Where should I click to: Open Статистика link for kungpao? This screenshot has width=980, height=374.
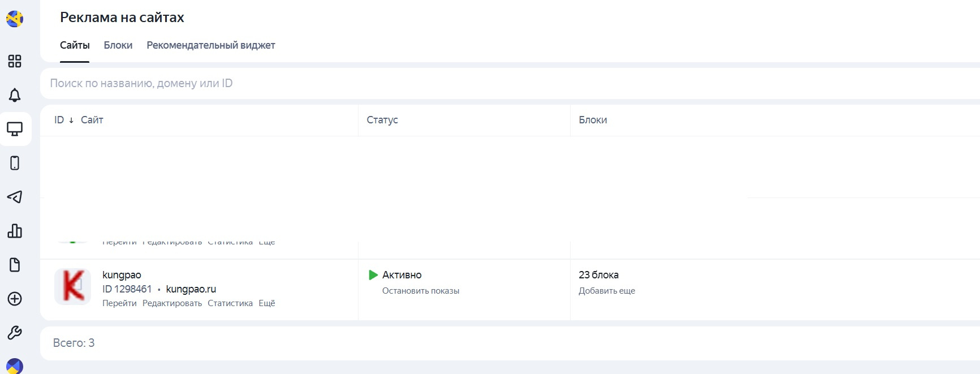[230, 303]
